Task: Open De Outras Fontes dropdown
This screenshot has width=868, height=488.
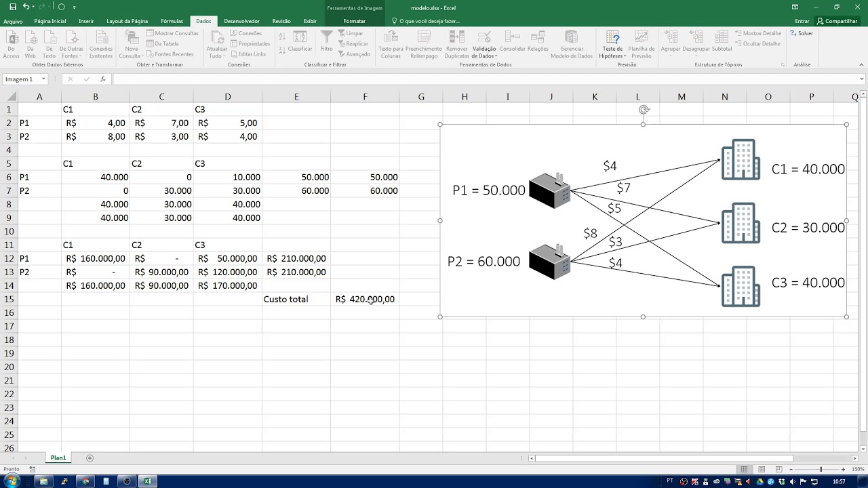Action: [x=71, y=45]
